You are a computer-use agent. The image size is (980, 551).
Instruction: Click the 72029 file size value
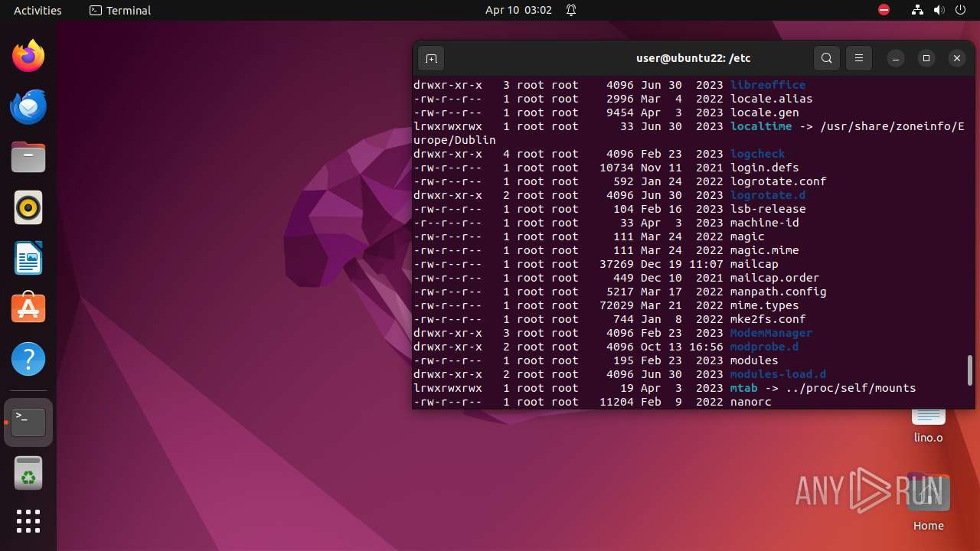click(x=617, y=305)
